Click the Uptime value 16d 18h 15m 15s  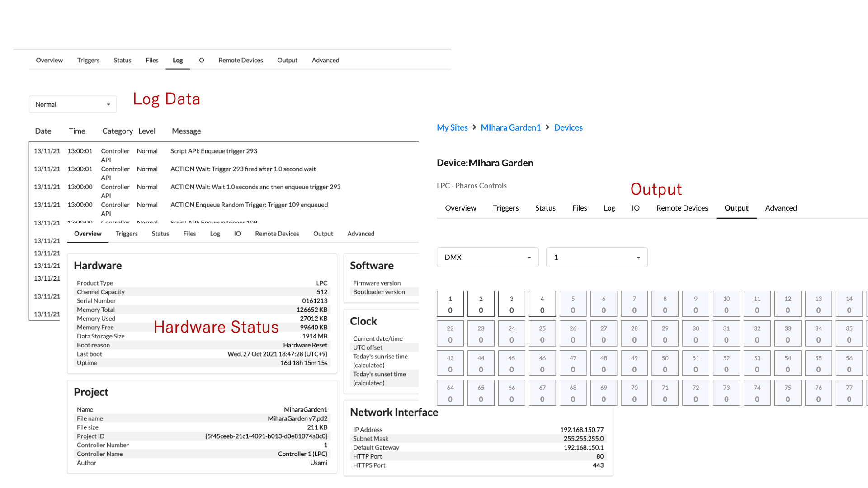[304, 363]
